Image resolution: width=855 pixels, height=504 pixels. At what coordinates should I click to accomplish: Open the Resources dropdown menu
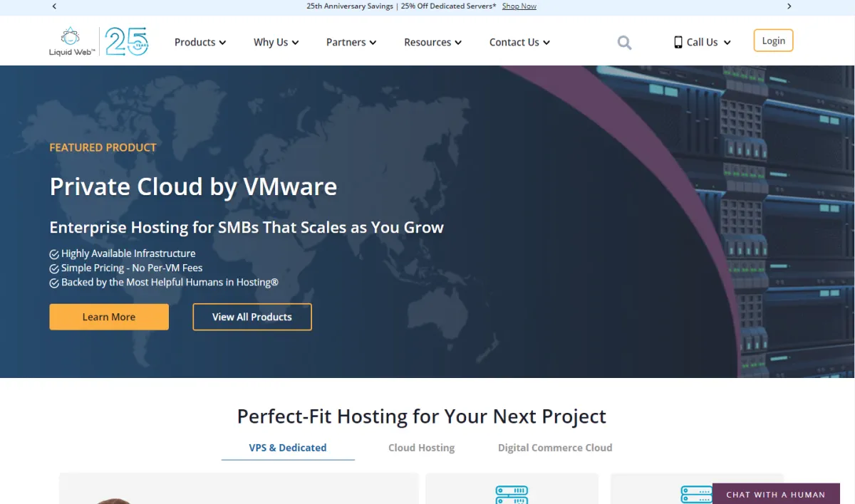433,42
